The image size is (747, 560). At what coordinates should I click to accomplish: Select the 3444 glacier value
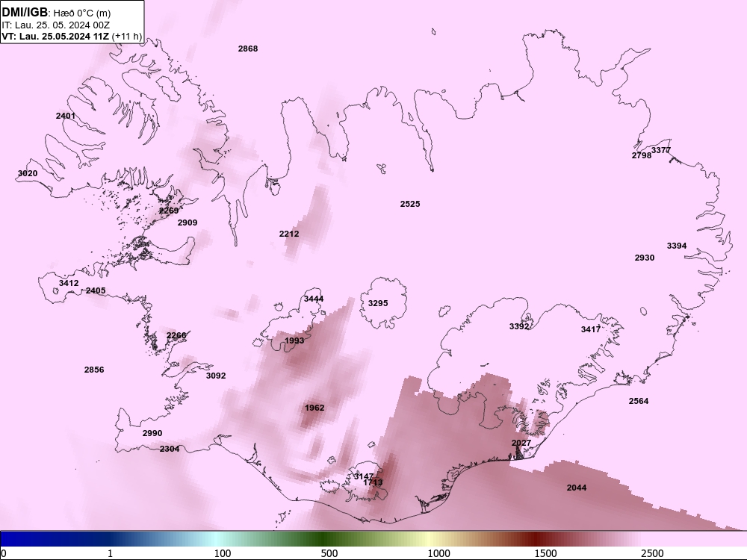click(x=314, y=299)
